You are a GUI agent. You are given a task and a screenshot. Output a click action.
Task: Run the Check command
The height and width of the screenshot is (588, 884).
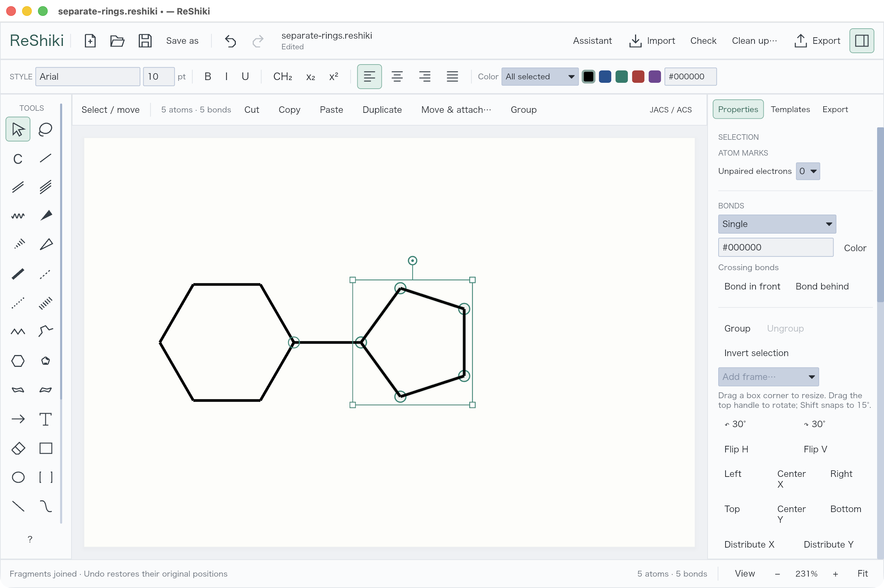(x=703, y=40)
